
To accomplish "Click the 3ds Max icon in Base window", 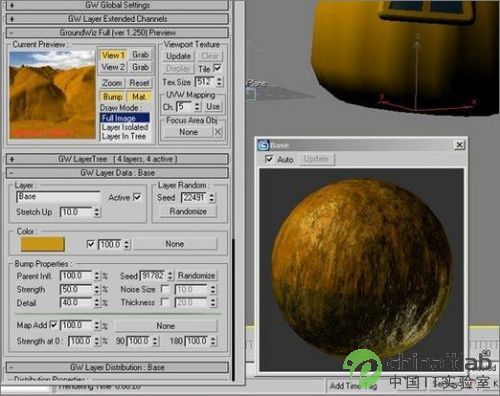I will click(x=263, y=145).
